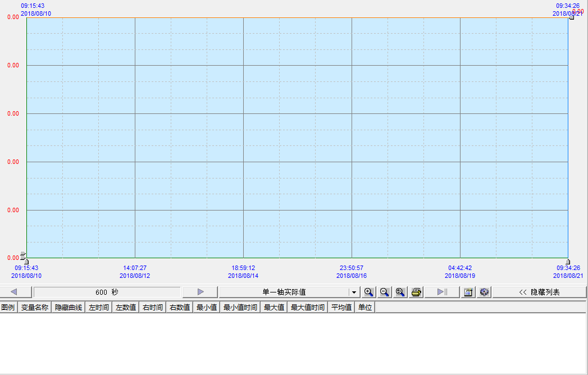Click the 600 秒 time span field
This screenshot has height=375, width=588.
(107, 292)
